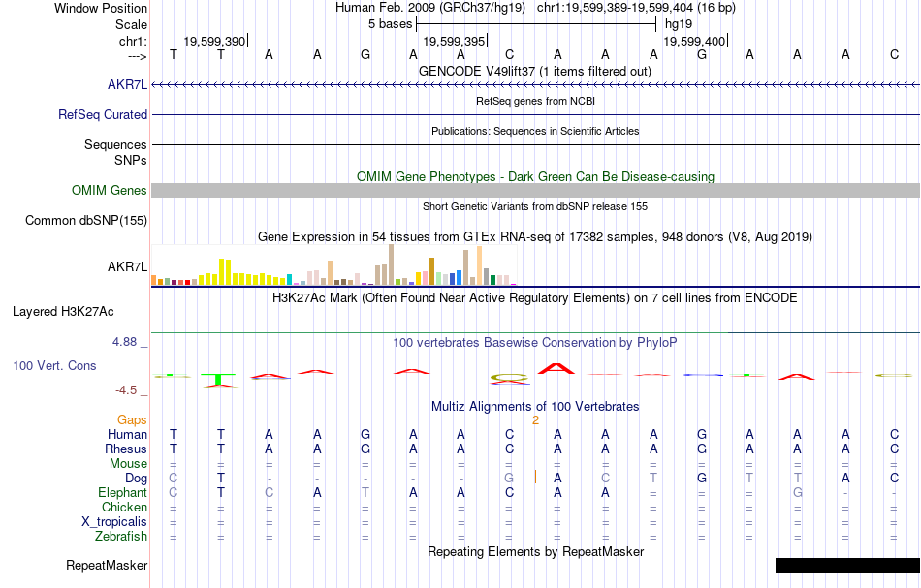Click the black RepeatMasker repeat block
Viewport: 921px width, 588px height.
point(847,565)
